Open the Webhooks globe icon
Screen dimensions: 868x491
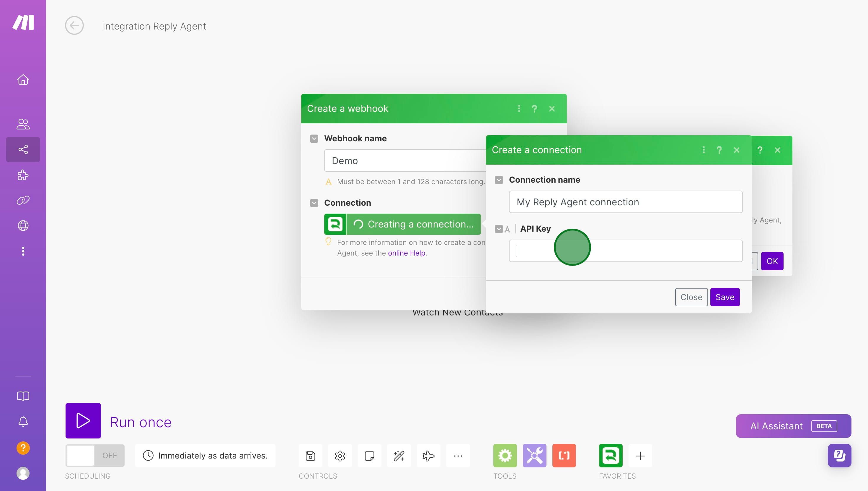click(x=23, y=226)
